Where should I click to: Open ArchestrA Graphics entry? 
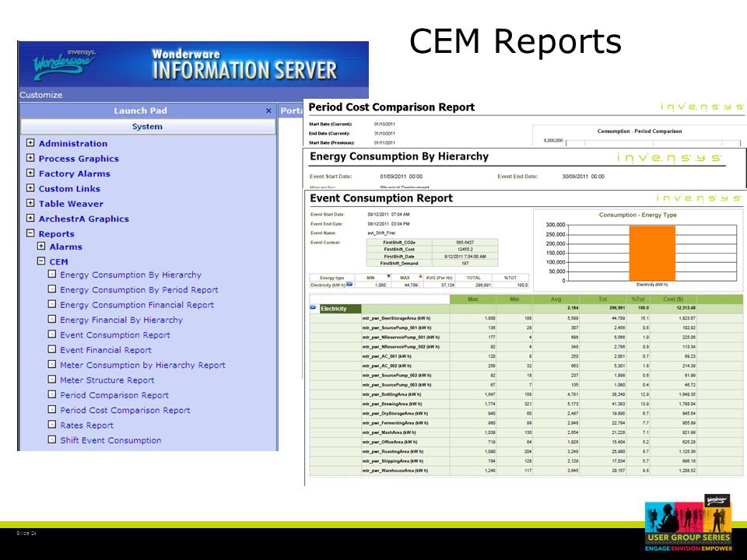[x=84, y=219]
